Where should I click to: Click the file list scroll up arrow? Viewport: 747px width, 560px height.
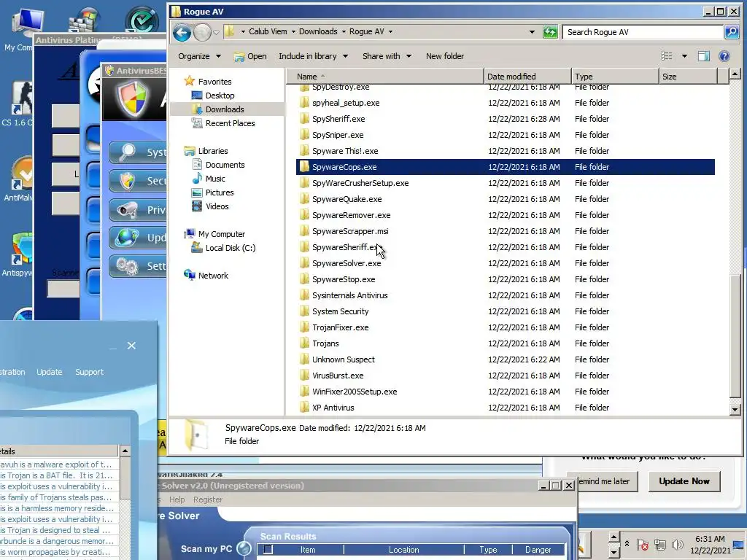[735, 74]
